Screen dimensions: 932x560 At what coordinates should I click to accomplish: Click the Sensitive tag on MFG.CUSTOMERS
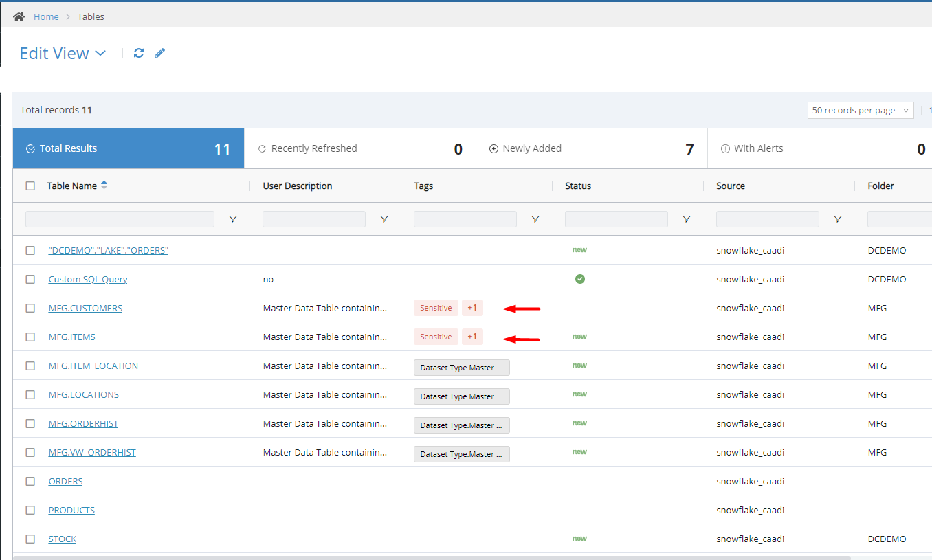coord(436,308)
